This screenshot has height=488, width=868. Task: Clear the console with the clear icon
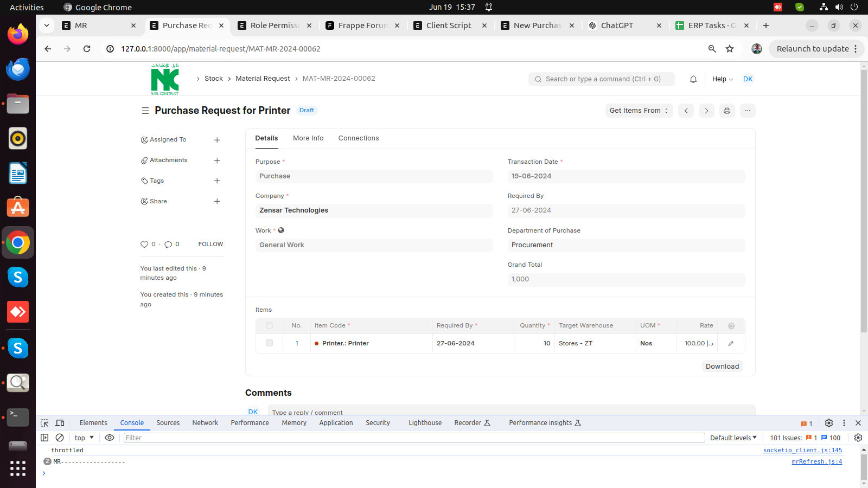point(60,438)
